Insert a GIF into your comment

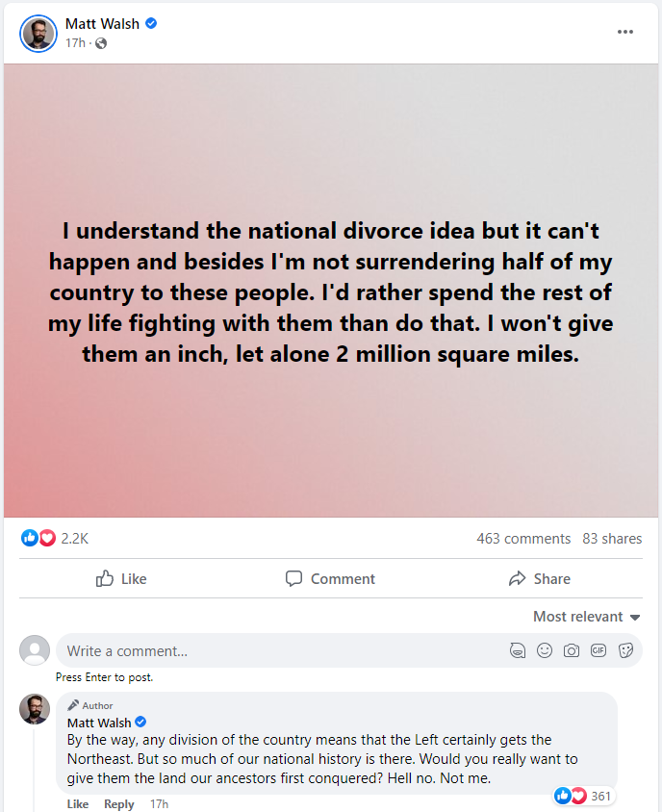(x=598, y=650)
